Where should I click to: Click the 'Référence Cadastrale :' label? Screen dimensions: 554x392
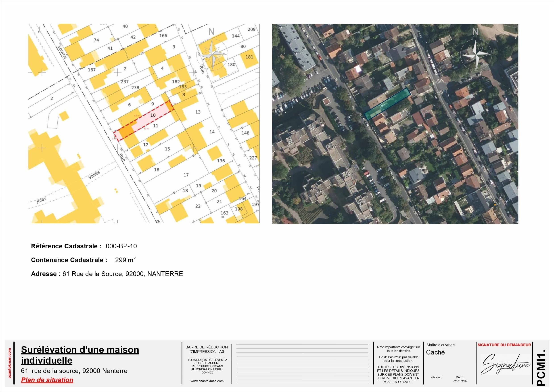[x=66, y=246]
